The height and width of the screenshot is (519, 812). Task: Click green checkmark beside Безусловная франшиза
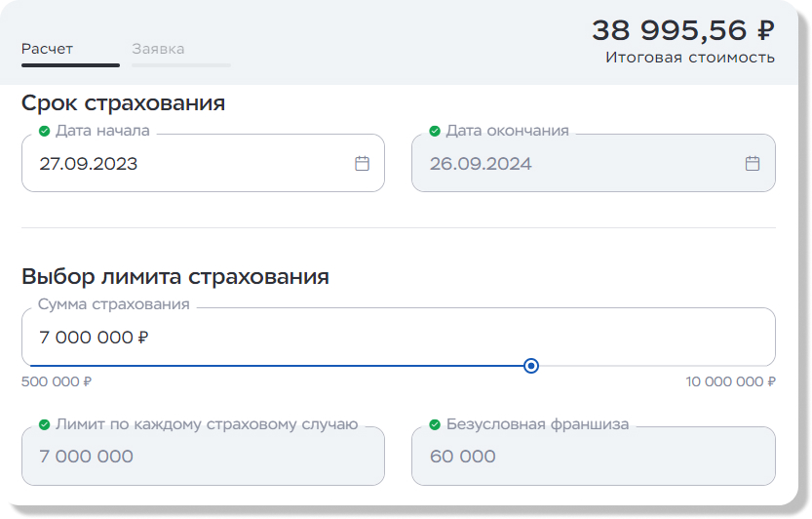tap(435, 424)
